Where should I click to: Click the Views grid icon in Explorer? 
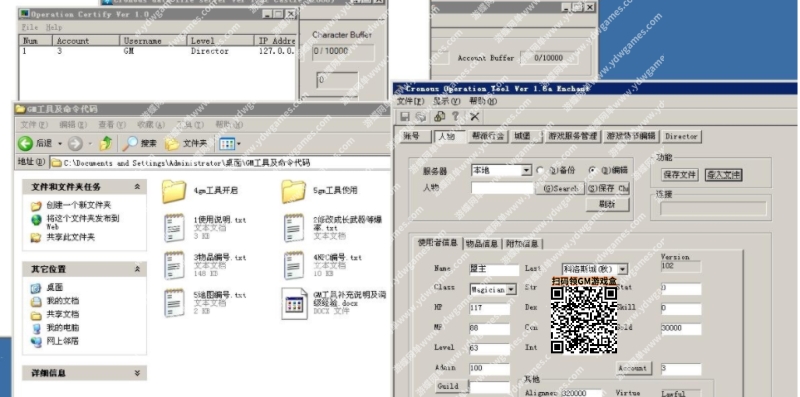[x=227, y=144]
